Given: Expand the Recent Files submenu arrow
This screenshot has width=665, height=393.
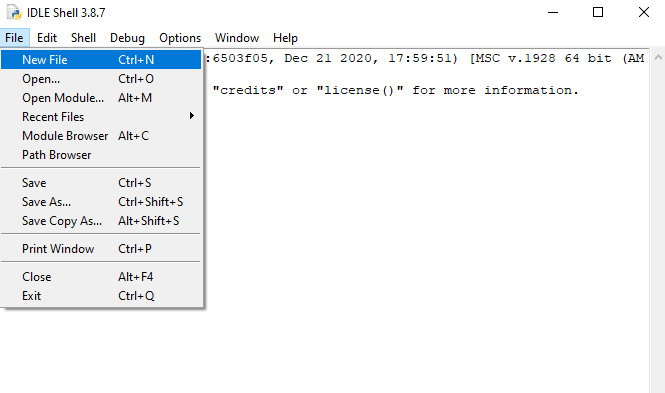Looking at the screenshot, I should (192, 116).
